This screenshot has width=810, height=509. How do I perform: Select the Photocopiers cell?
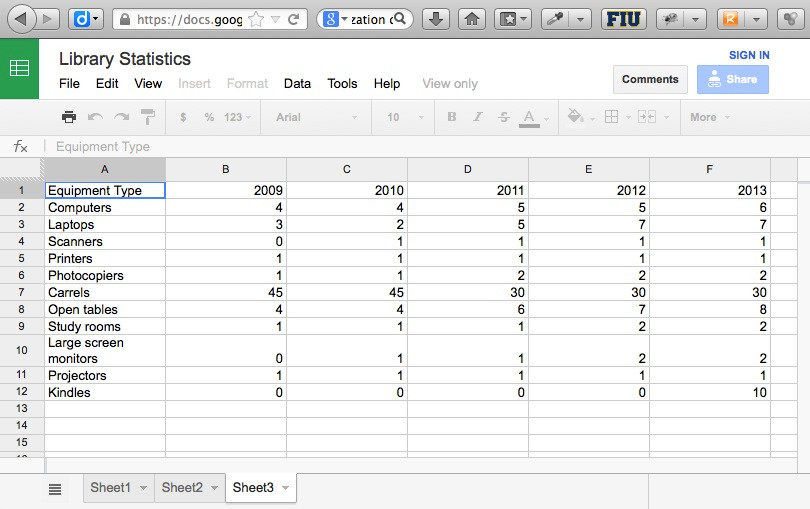coord(105,275)
